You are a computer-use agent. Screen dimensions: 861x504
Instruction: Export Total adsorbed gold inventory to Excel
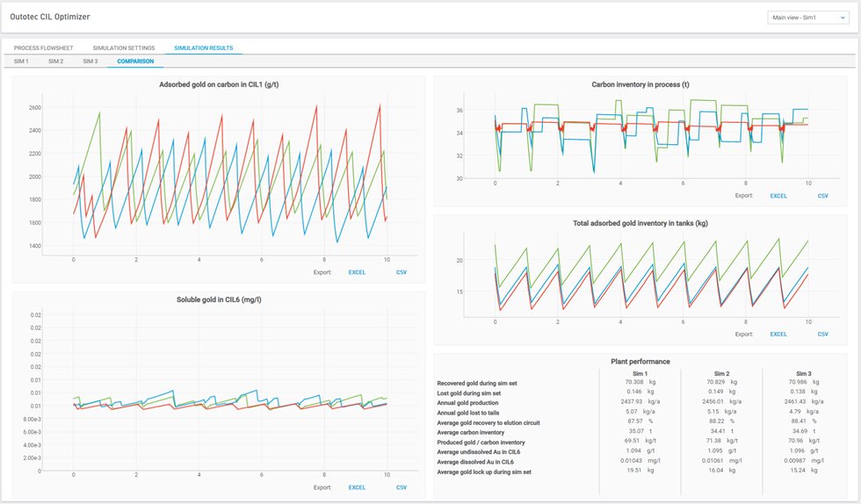(778, 334)
